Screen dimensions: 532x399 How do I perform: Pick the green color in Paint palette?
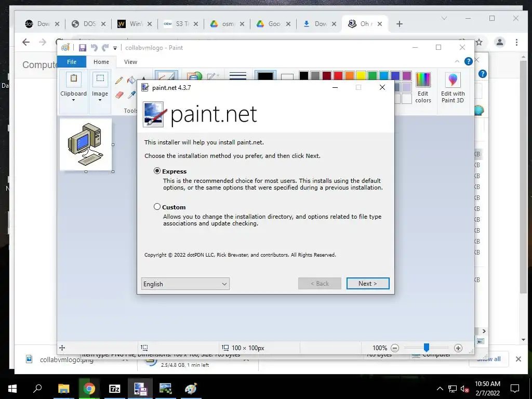click(372, 76)
